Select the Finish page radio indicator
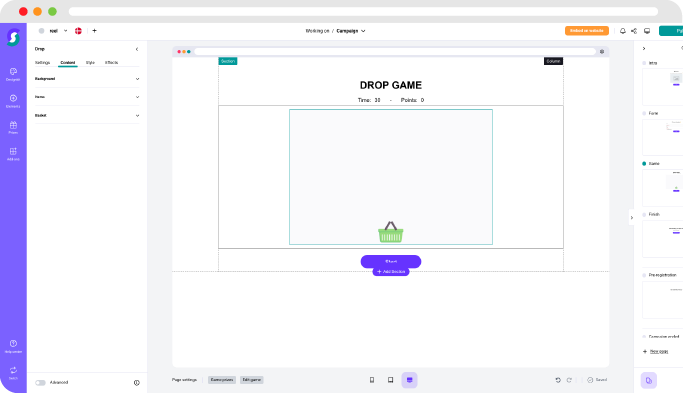Viewport: 683px width, 393px height. point(644,214)
